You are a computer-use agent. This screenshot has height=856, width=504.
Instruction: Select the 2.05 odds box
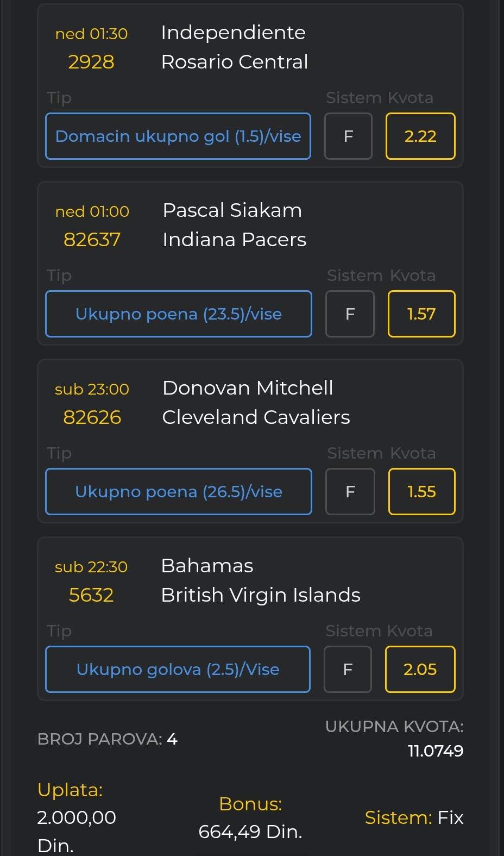click(420, 670)
